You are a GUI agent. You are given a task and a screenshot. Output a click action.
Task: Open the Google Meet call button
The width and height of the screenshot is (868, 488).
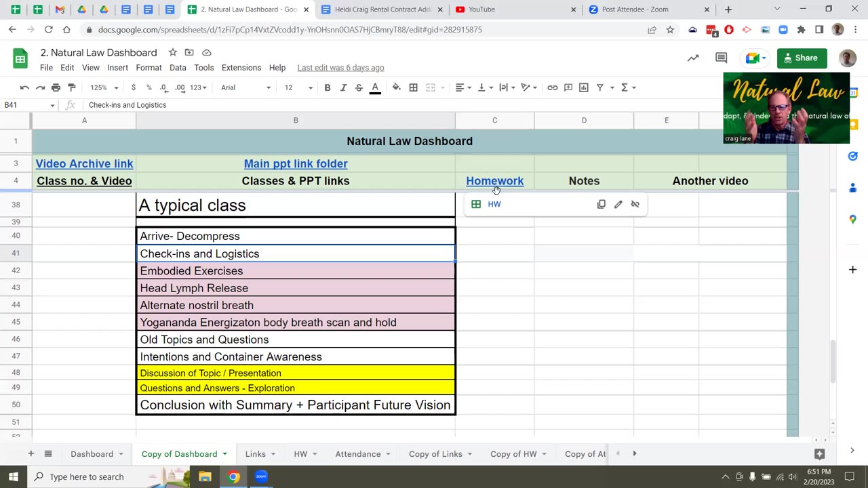click(755, 58)
